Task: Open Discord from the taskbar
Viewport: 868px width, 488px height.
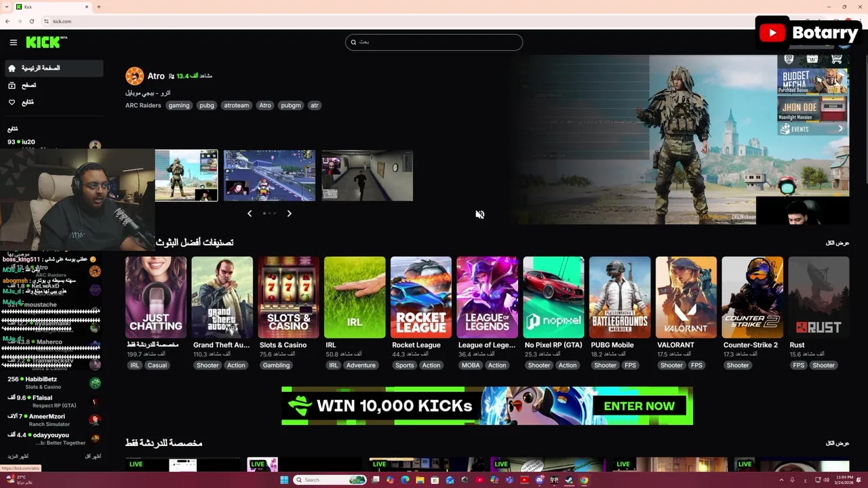Action: pyautogui.click(x=539, y=480)
